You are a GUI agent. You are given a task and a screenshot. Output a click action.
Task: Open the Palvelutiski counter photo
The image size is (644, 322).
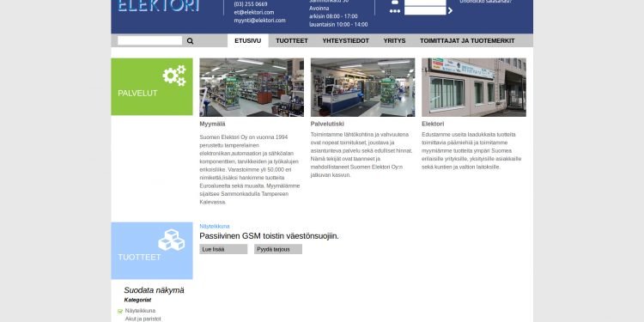click(x=362, y=88)
